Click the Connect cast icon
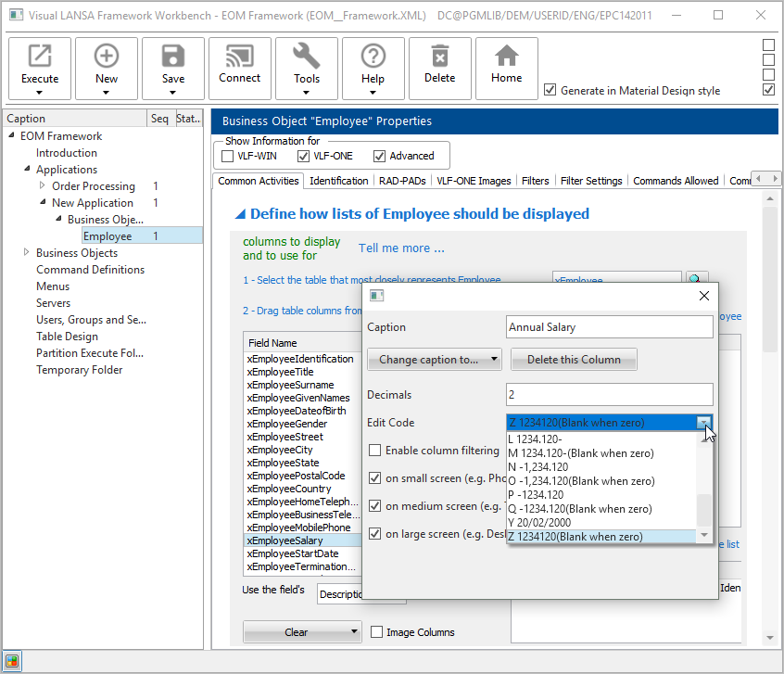784x674 pixels. coord(240,57)
